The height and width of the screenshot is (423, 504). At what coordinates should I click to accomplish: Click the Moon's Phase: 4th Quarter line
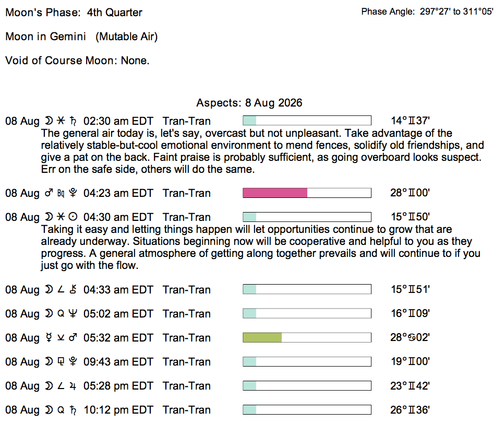click(x=74, y=13)
